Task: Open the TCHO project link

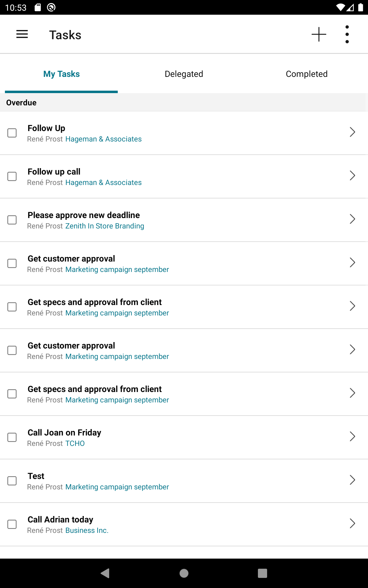Action: pyautogui.click(x=75, y=443)
